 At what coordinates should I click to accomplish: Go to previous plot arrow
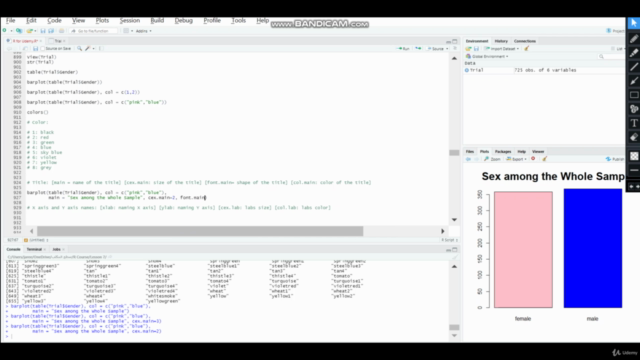click(468, 159)
